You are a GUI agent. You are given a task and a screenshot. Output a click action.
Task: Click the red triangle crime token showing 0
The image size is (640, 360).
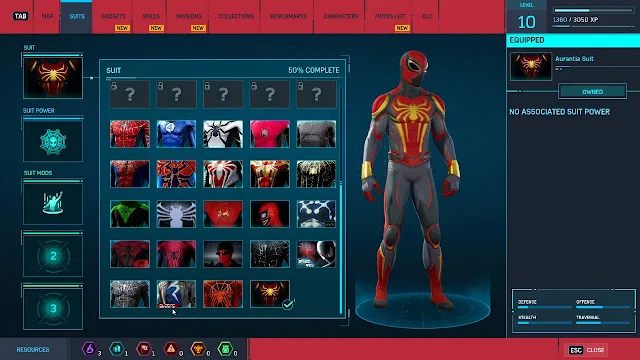(x=171, y=349)
